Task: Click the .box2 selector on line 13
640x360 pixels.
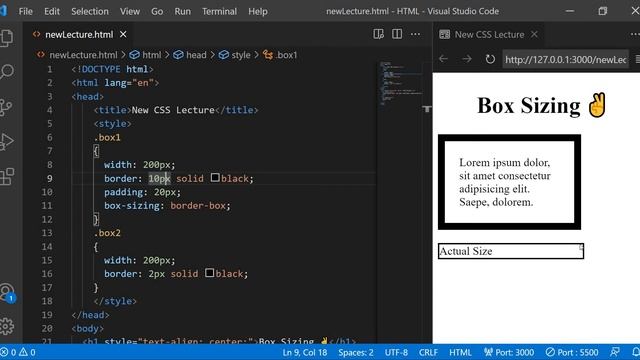Action: pos(107,233)
